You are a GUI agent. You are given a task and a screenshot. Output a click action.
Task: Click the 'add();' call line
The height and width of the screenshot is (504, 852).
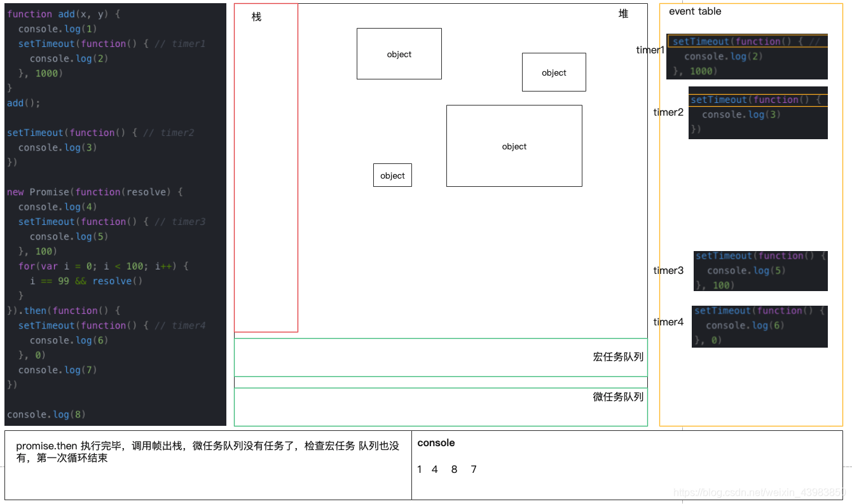pyautogui.click(x=24, y=103)
